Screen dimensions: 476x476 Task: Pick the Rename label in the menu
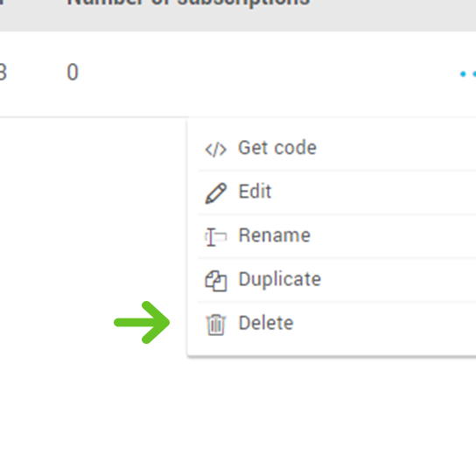coord(275,235)
